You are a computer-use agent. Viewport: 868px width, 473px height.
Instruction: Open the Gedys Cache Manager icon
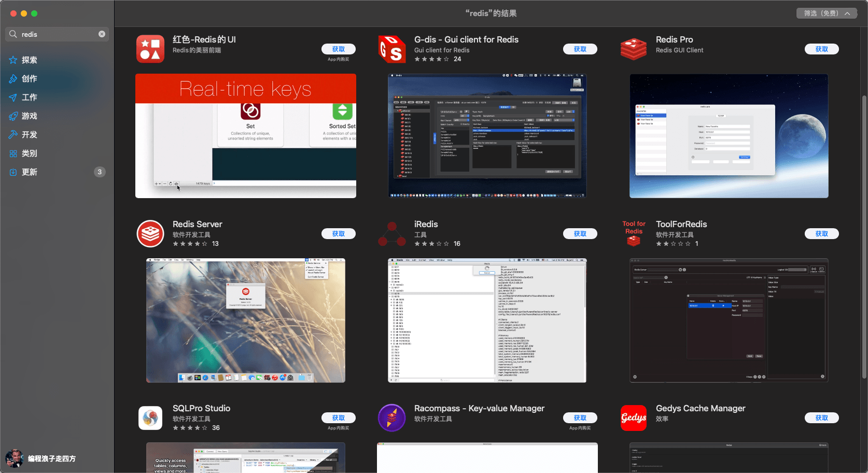tap(634, 418)
